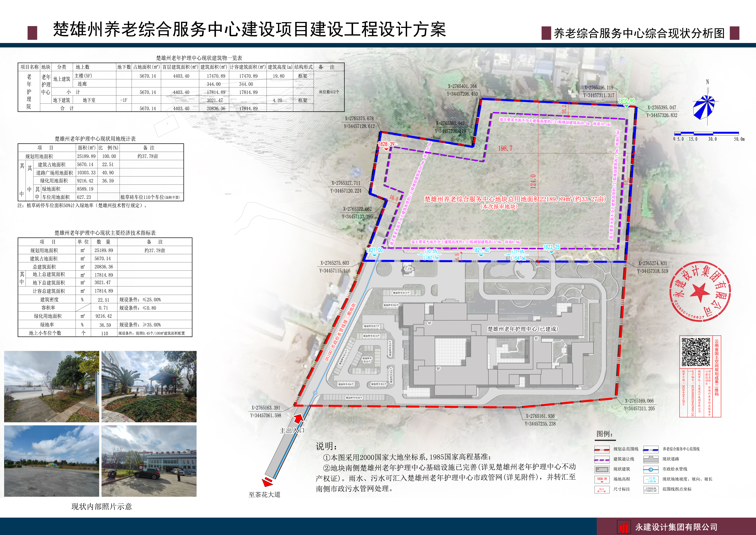Click the 图例： legend heading
756x535 pixels.
(604, 434)
